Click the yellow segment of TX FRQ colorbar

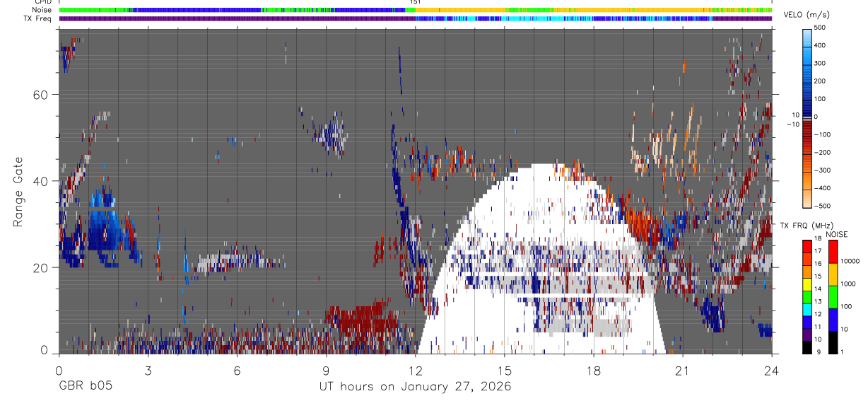807,284
